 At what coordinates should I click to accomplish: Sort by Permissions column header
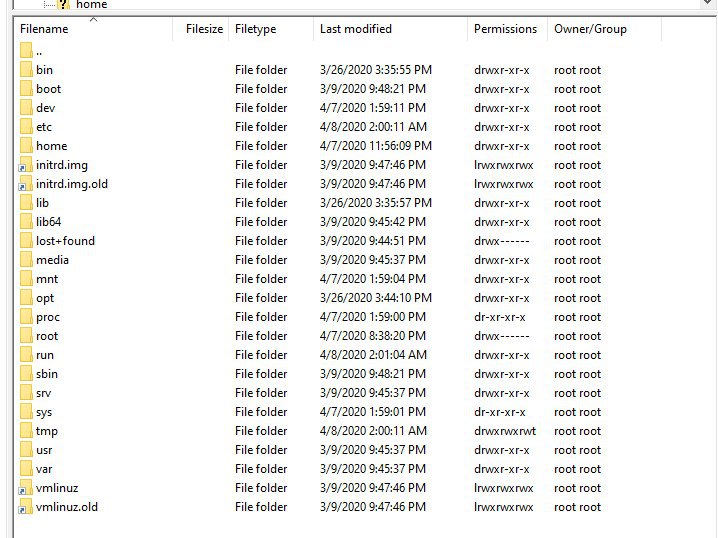click(x=507, y=29)
